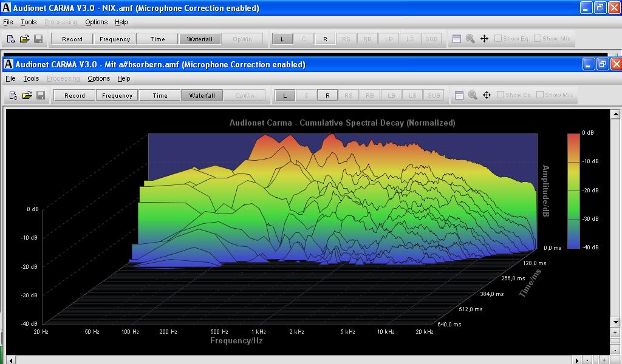
Task: Click the save disk icon in the Mit a#bsorbern window
Action: click(41, 95)
